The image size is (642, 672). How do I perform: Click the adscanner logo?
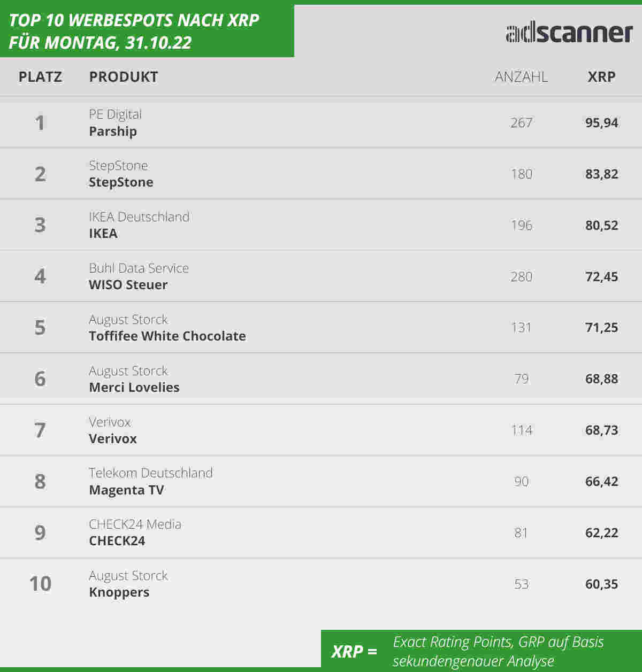point(569,33)
